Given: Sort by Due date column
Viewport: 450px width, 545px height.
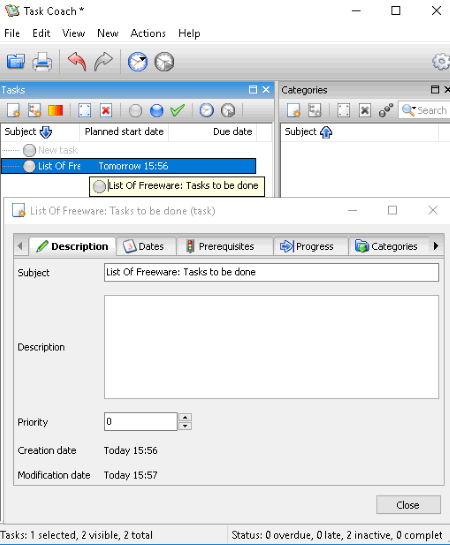Looking at the screenshot, I should click(x=213, y=132).
